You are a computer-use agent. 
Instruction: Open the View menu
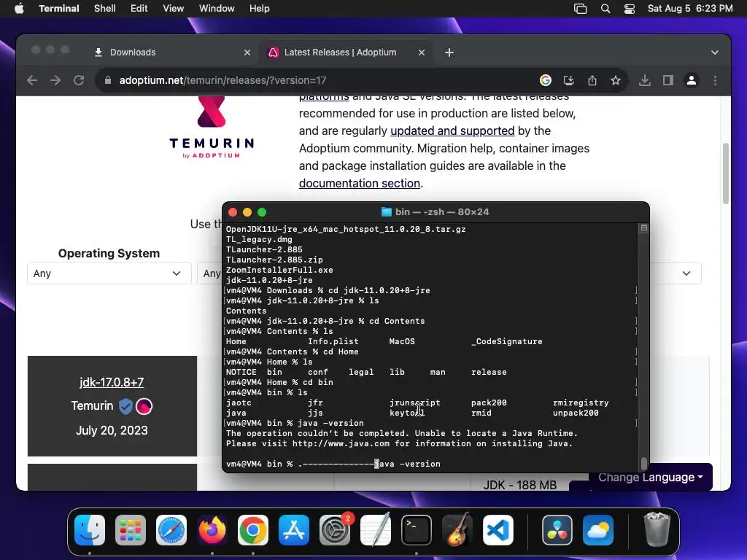tap(173, 9)
